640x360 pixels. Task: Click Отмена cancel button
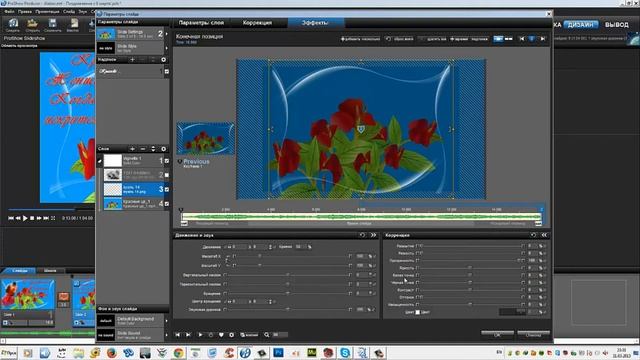pyautogui.click(x=533, y=334)
